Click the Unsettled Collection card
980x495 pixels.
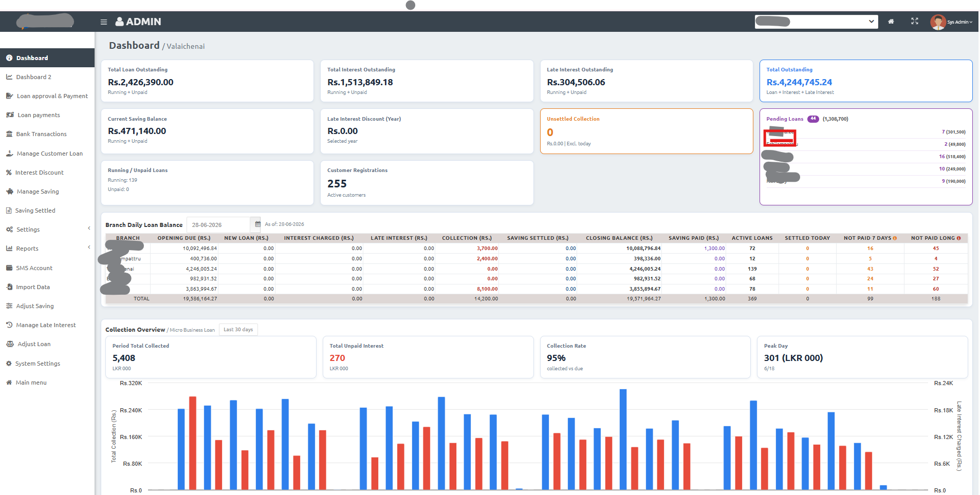(x=646, y=131)
